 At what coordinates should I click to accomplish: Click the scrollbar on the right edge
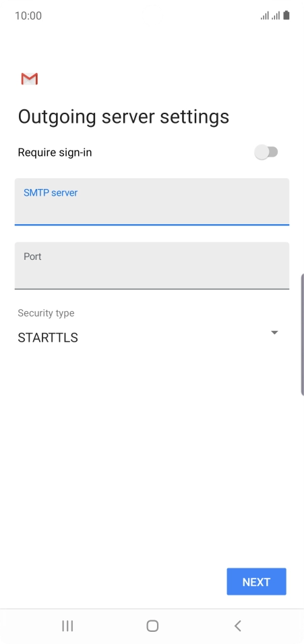pyautogui.click(x=303, y=334)
